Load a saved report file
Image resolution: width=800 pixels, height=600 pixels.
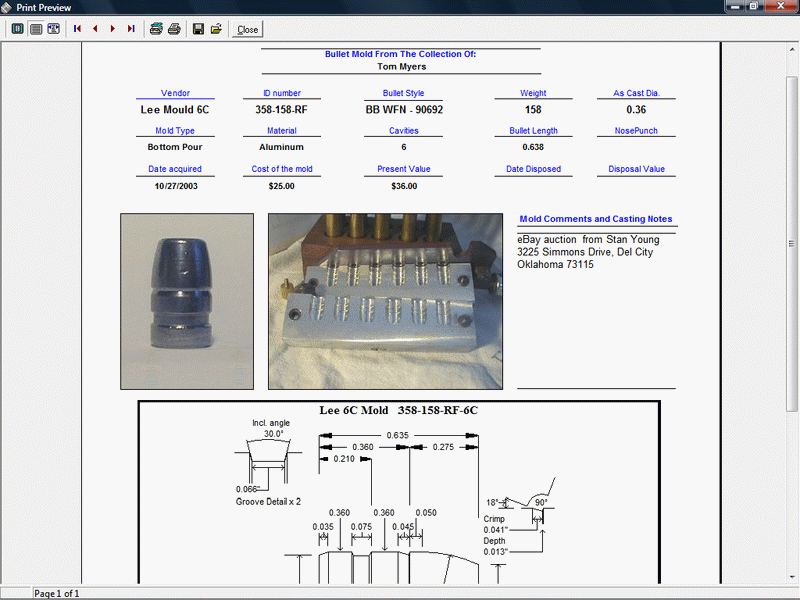click(216, 29)
